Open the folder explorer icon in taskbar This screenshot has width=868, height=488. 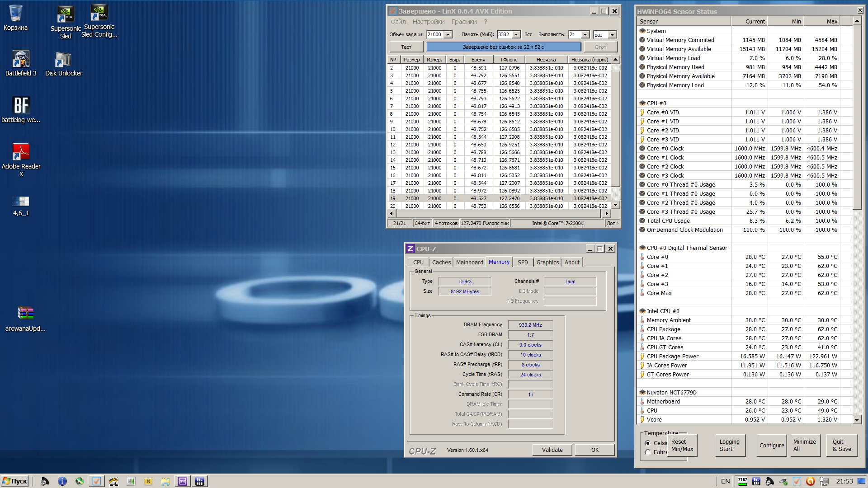point(165,481)
